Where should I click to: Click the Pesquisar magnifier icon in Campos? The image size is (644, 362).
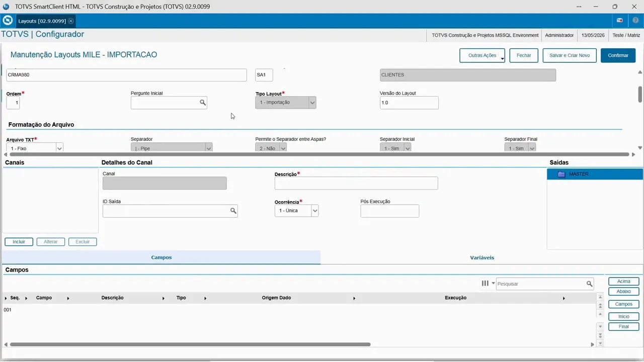click(x=589, y=284)
